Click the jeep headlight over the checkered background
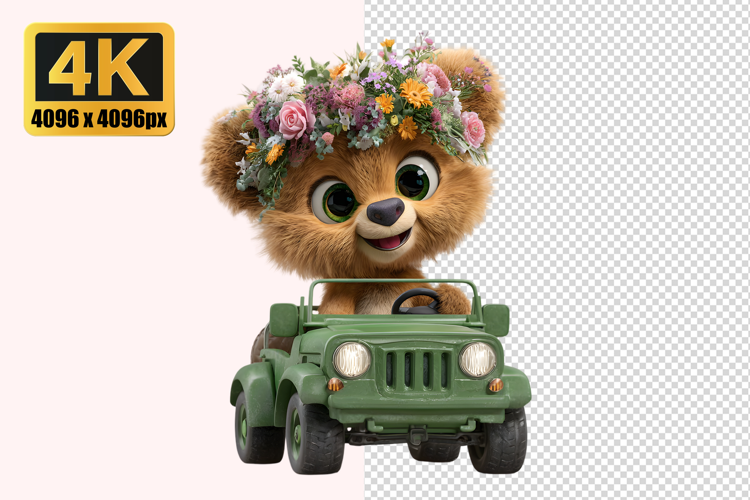Screen dimensions: 750x500 pos(478,359)
